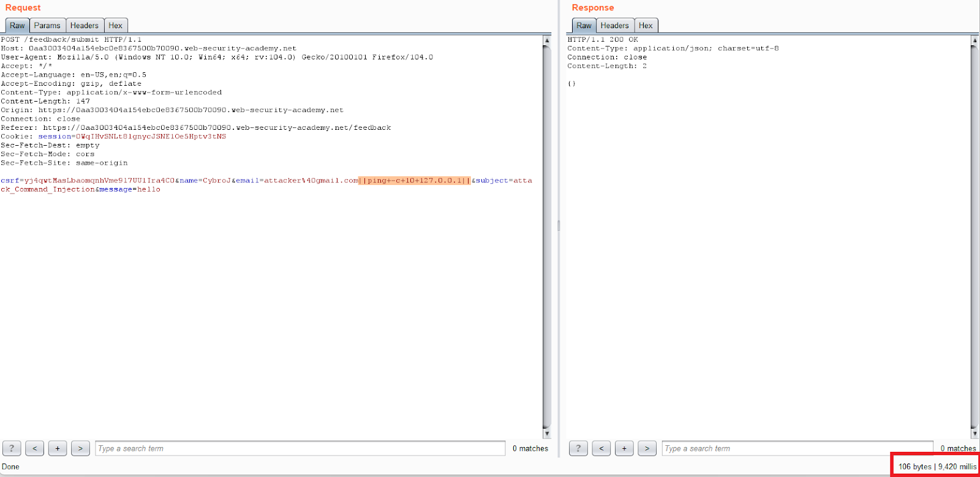Click the Done status text

pos(10,467)
